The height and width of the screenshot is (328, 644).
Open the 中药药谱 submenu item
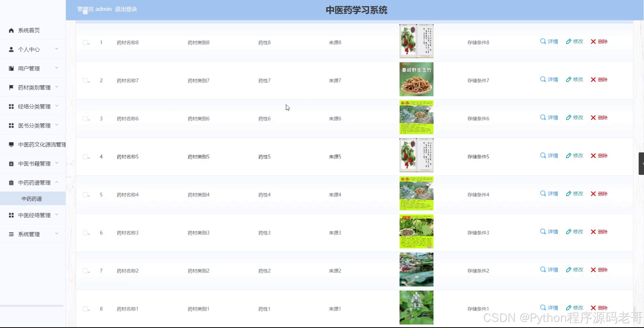pos(32,199)
